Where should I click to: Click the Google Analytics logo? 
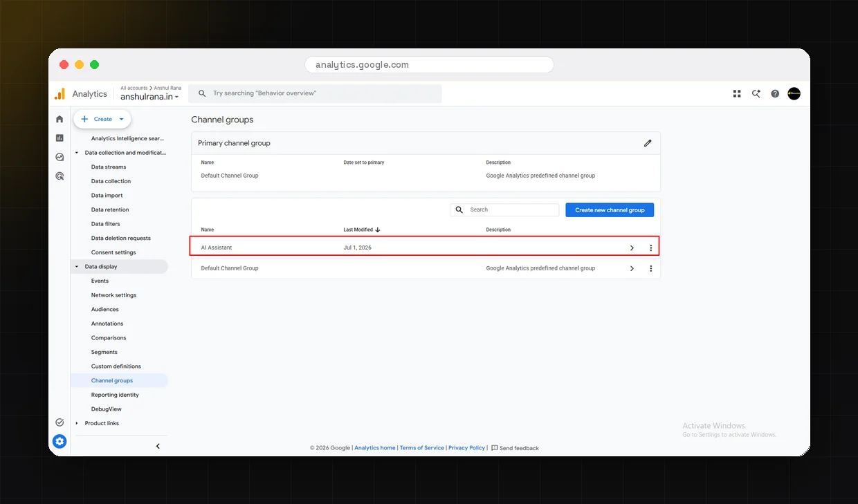[60, 94]
